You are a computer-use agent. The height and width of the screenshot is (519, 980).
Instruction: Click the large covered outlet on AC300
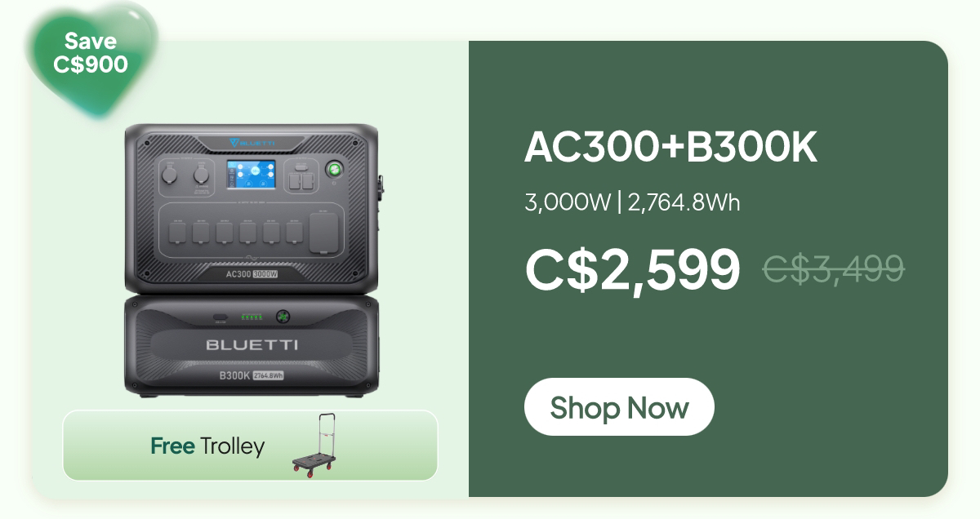click(323, 233)
